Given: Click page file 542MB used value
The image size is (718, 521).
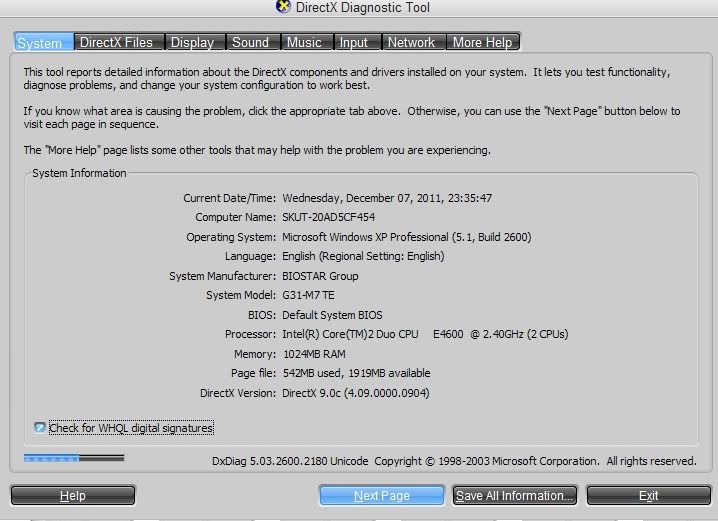Looking at the screenshot, I should pyautogui.click(x=356, y=373).
